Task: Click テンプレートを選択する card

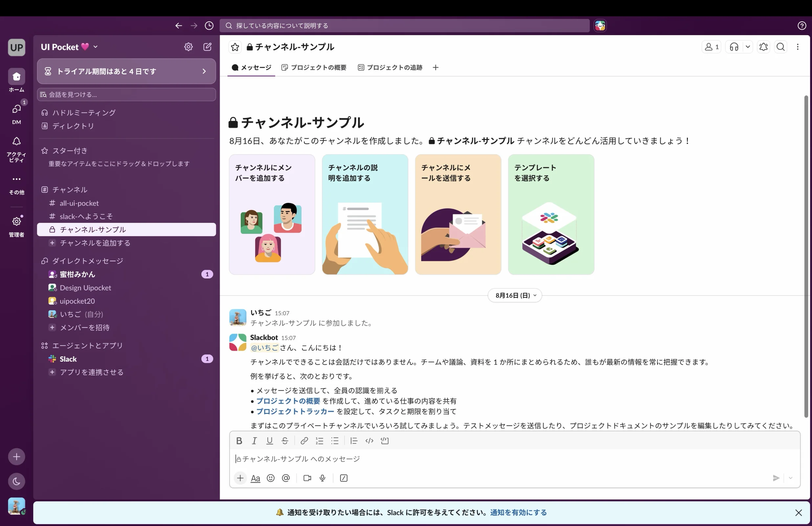Action: 551,214
